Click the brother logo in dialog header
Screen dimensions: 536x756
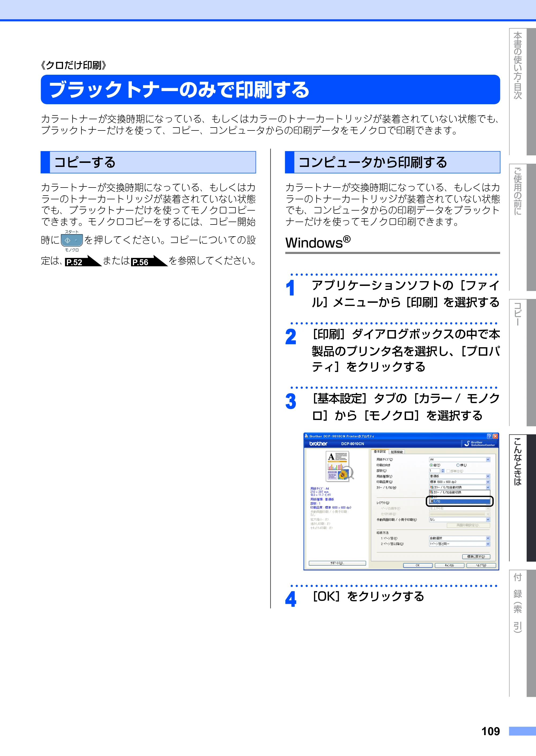(x=318, y=444)
